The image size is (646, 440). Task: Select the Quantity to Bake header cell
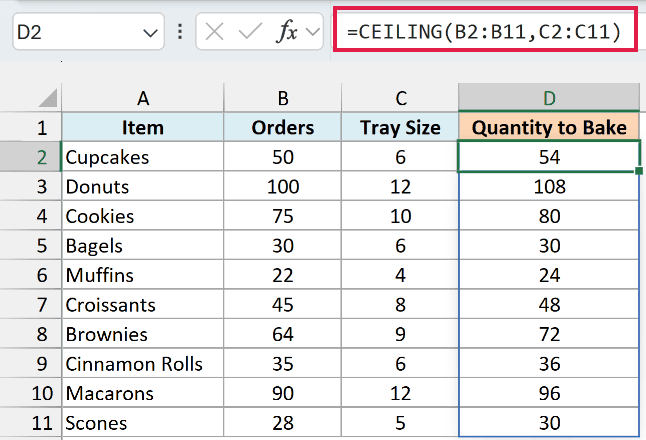(549, 127)
